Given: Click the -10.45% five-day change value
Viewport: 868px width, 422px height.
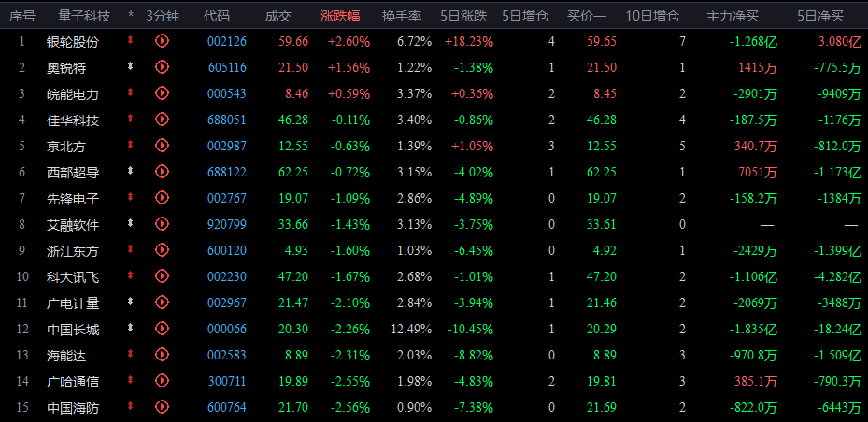Looking at the screenshot, I should (469, 329).
